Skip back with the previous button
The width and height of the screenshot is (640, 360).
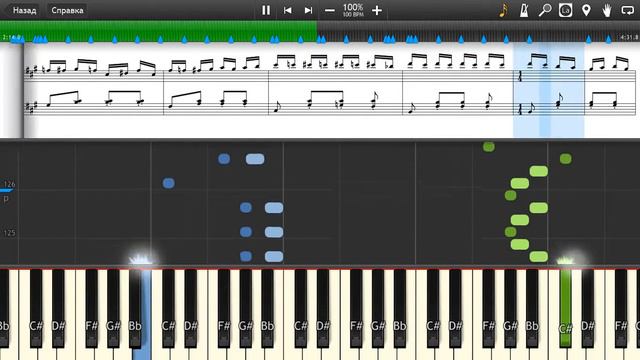287,10
